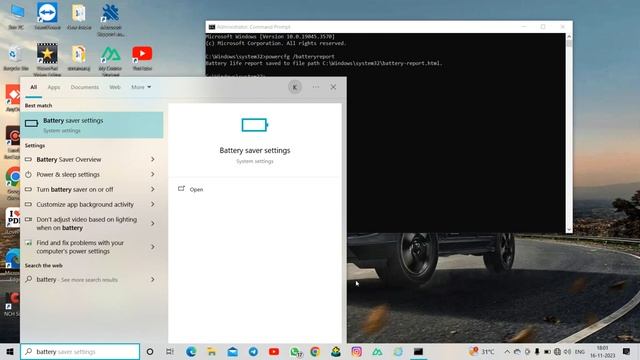Click the K account avatar in search panel
This screenshot has height=360, width=640.
click(295, 87)
